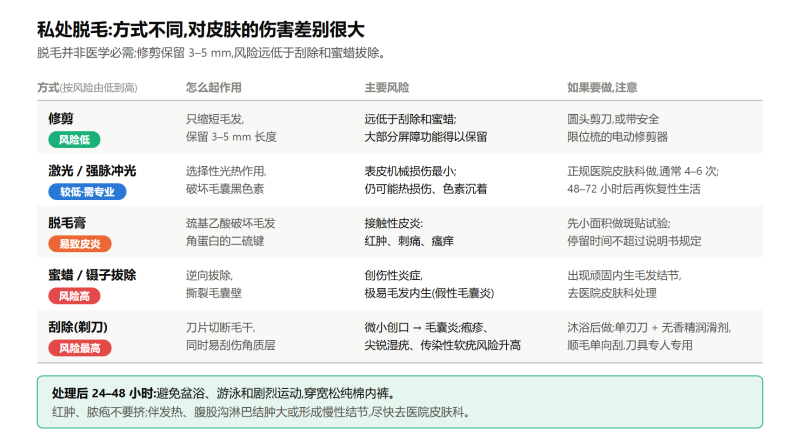Click the text 仍可能热损伤、色素沉着

coord(426,189)
